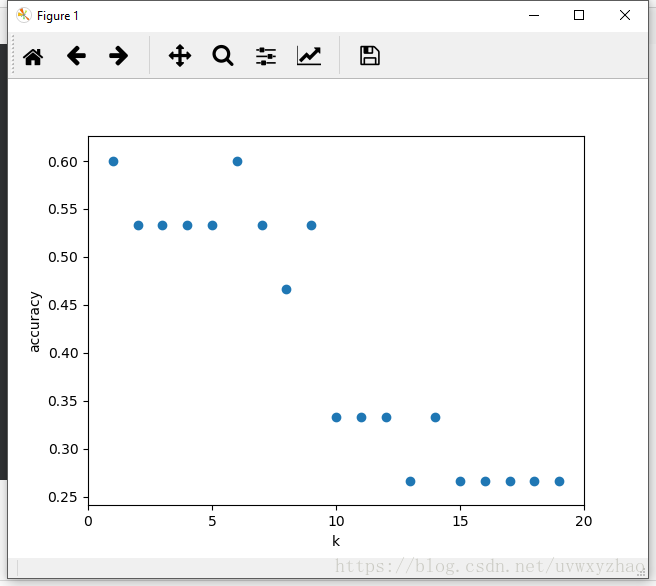Viewport: 656px width, 586px height.
Task: Click the x-axis tick label 5
Action: click(x=213, y=521)
